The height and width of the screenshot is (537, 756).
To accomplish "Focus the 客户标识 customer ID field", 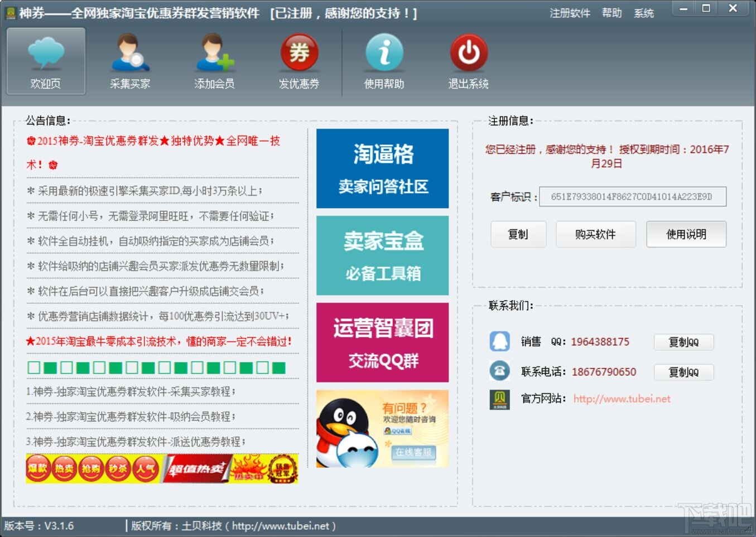I will (633, 196).
